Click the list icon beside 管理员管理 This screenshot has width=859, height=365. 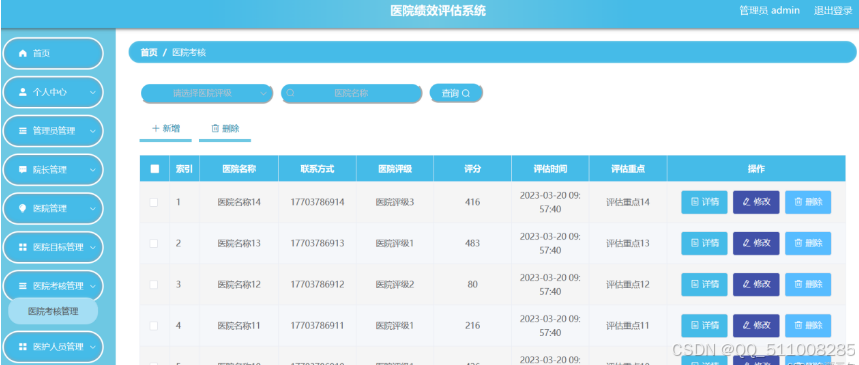pyautogui.click(x=22, y=131)
